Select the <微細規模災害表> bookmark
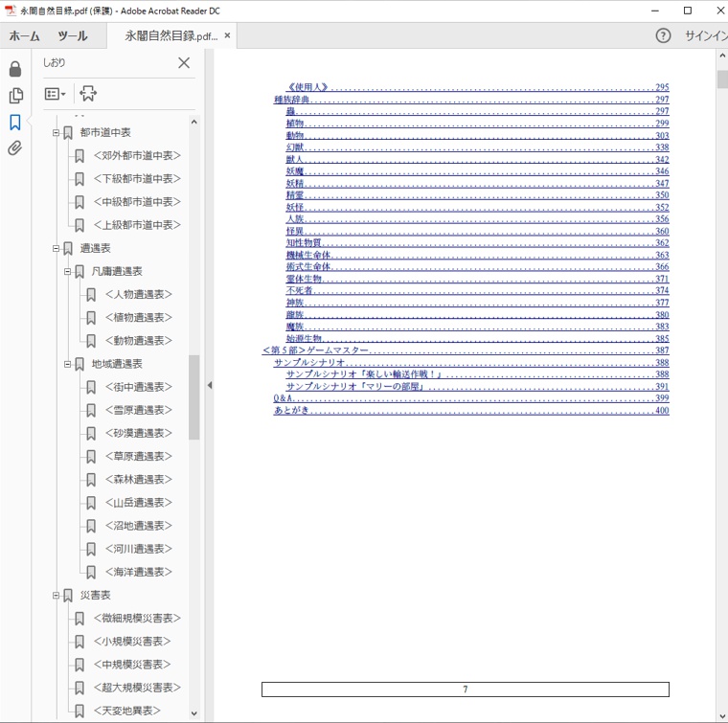Viewport: 728px width, 723px height. click(x=137, y=618)
